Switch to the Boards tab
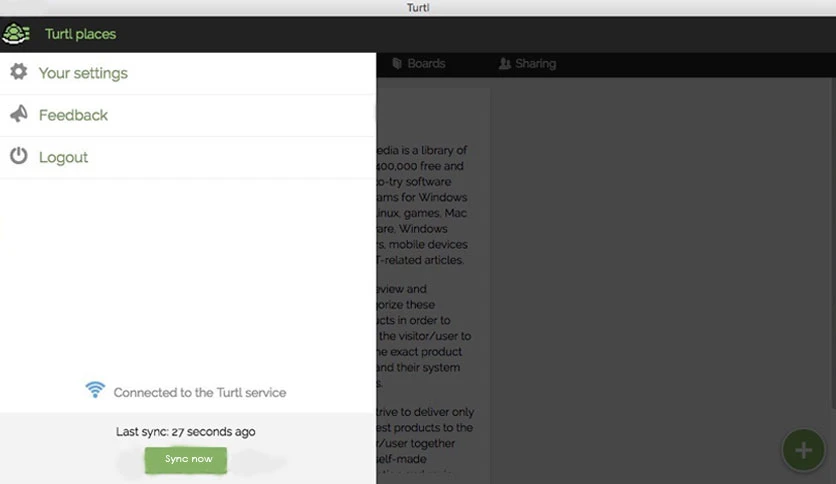 [x=419, y=63]
